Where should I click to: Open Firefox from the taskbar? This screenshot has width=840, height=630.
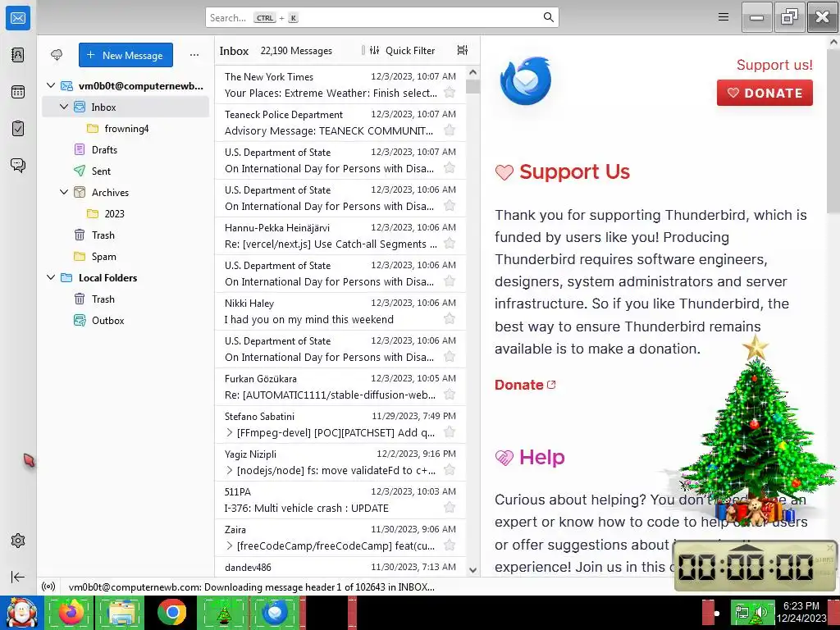[69, 612]
